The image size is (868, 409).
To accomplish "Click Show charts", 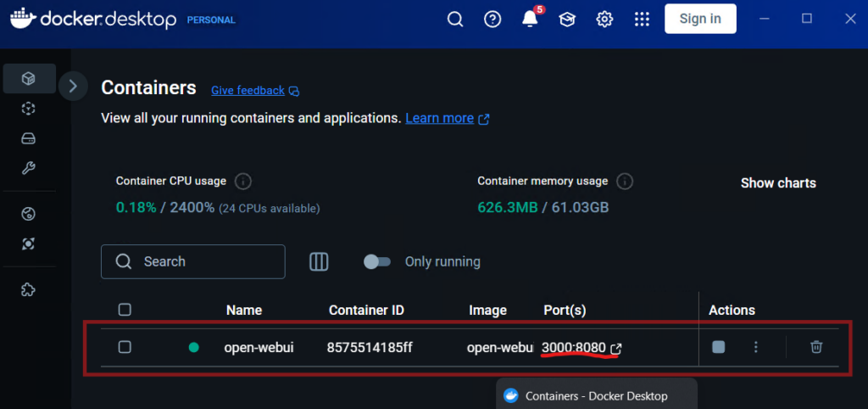I will click(x=778, y=183).
